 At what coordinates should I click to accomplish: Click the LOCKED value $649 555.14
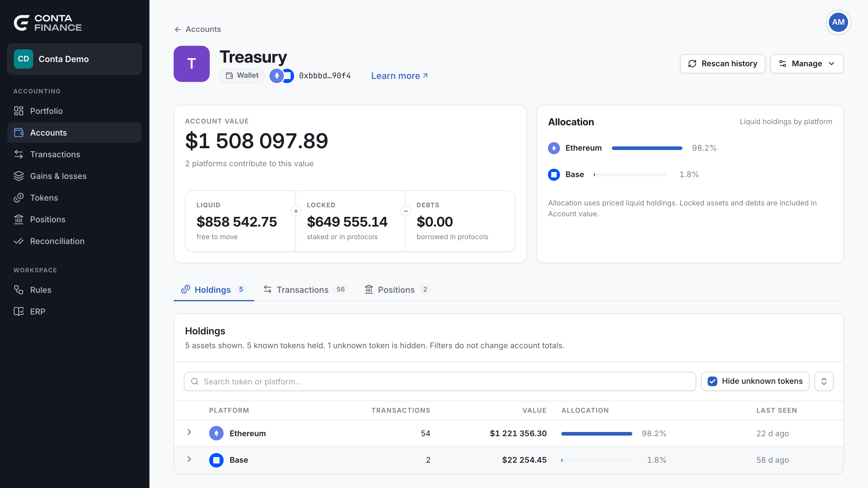coord(347,222)
